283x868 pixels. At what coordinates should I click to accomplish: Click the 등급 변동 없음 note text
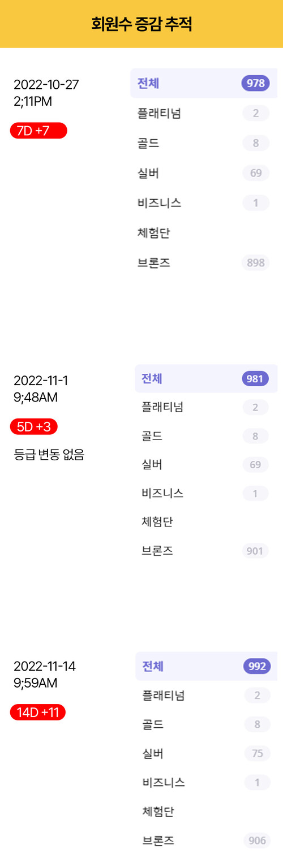coord(49,454)
